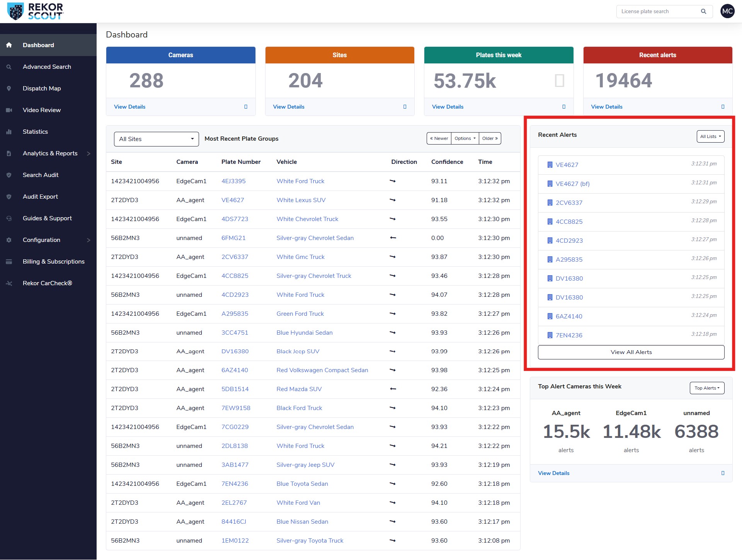Click the license plate search magnifier icon
This screenshot has height=560, width=742.
click(x=703, y=11)
